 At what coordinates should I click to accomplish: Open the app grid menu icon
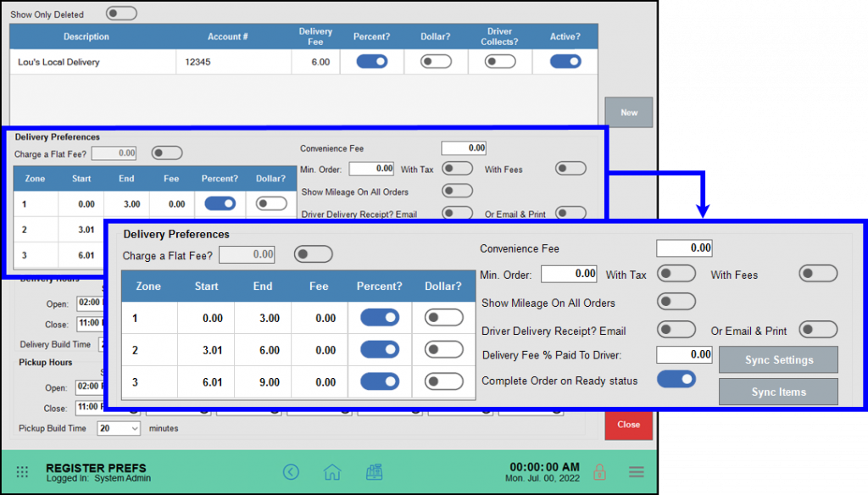[x=22, y=473]
